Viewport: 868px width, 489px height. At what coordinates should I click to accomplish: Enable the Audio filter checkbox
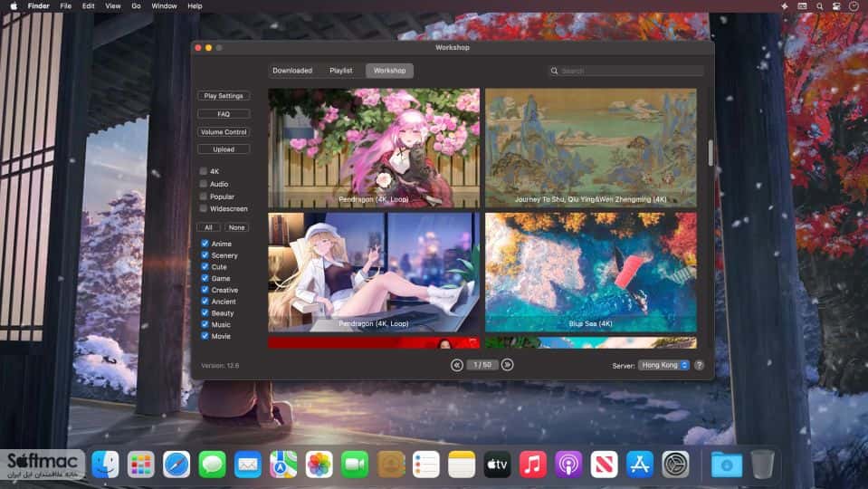point(203,183)
